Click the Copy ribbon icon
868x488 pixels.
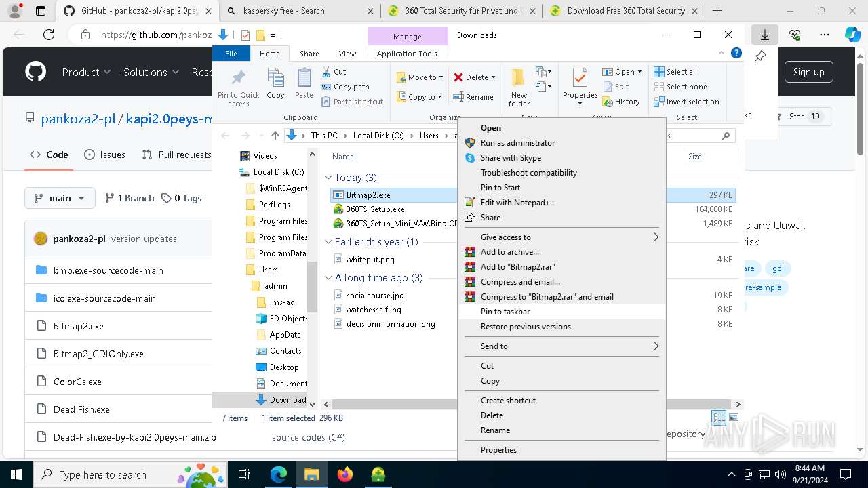(x=275, y=78)
